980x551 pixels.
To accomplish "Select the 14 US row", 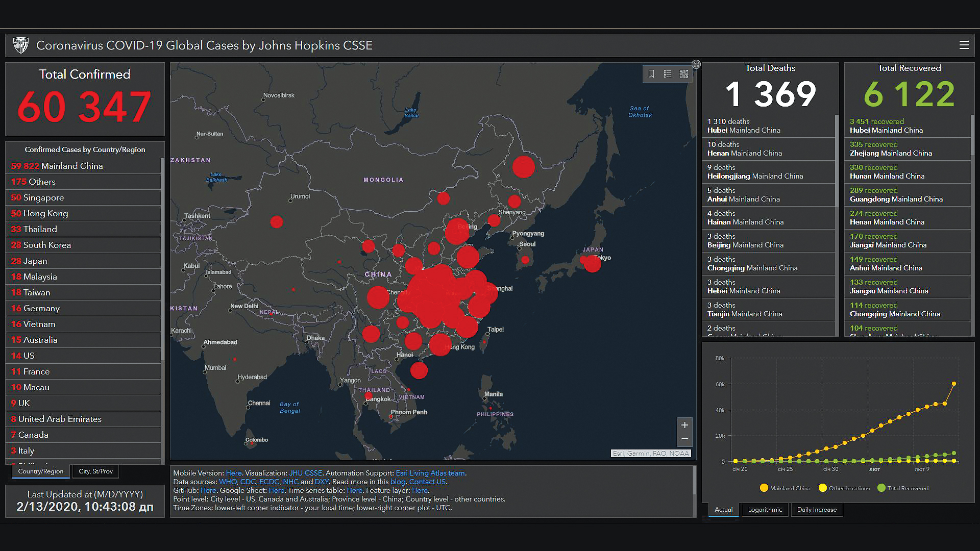I will (x=83, y=356).
